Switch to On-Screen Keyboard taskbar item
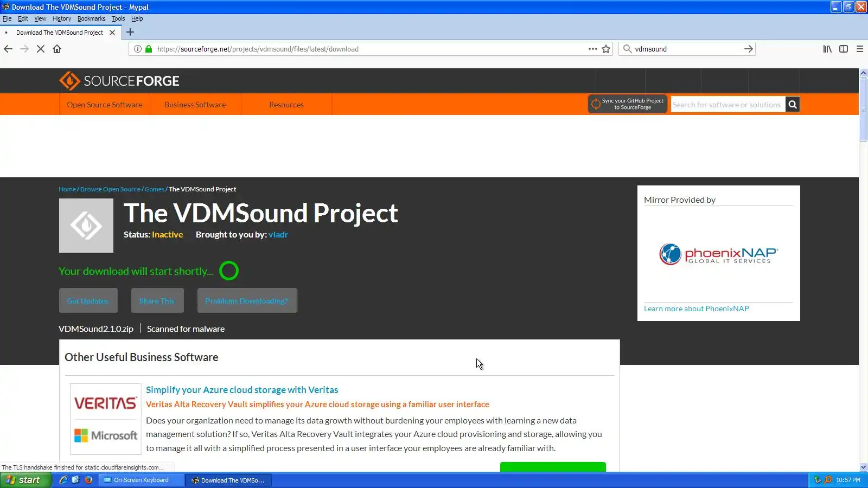The image size is (868, 488). 141,480
